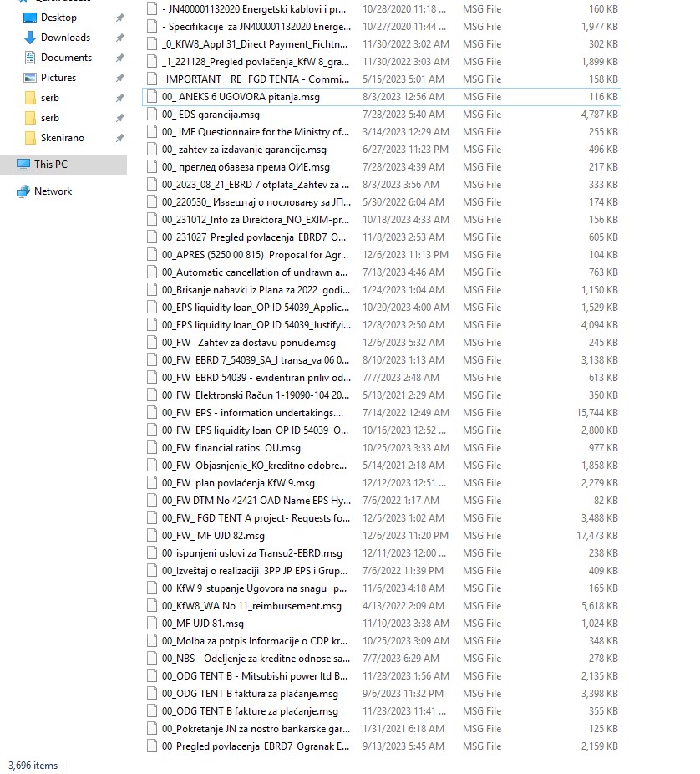Click the pin icon beside Downloads

point(120,38)
